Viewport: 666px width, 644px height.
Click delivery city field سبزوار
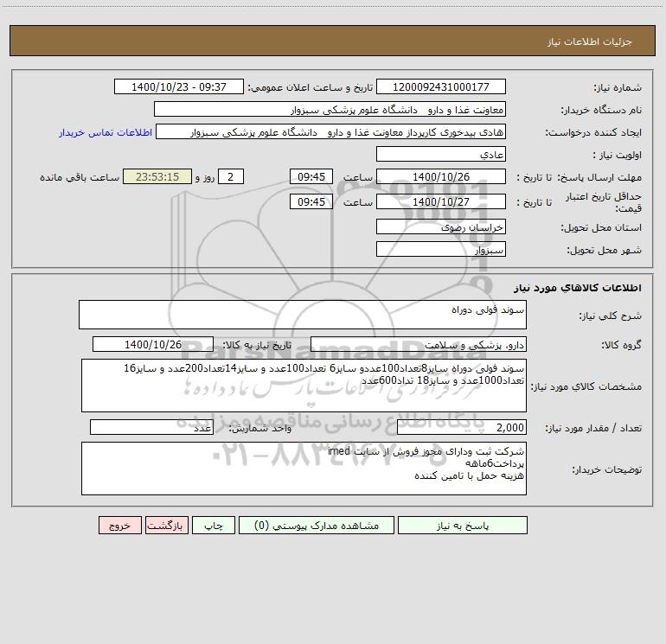pyautogui.click(x=441, y=250)
